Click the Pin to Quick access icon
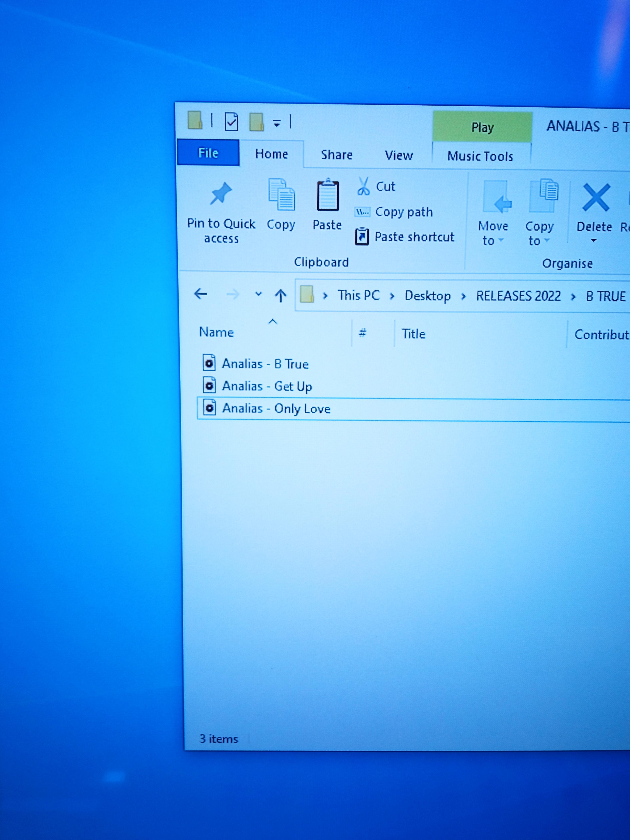 pos(221,193)
